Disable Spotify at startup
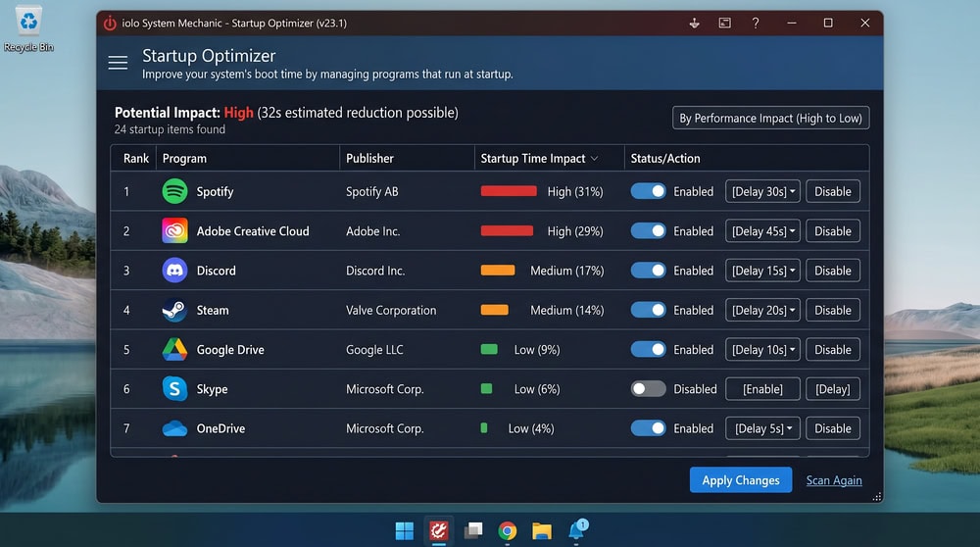 832,191
